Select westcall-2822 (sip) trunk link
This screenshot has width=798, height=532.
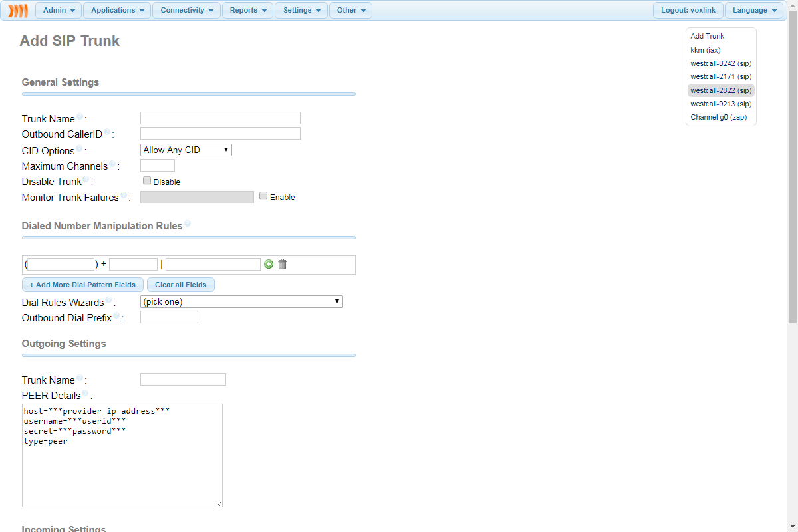tap(721, 90)
